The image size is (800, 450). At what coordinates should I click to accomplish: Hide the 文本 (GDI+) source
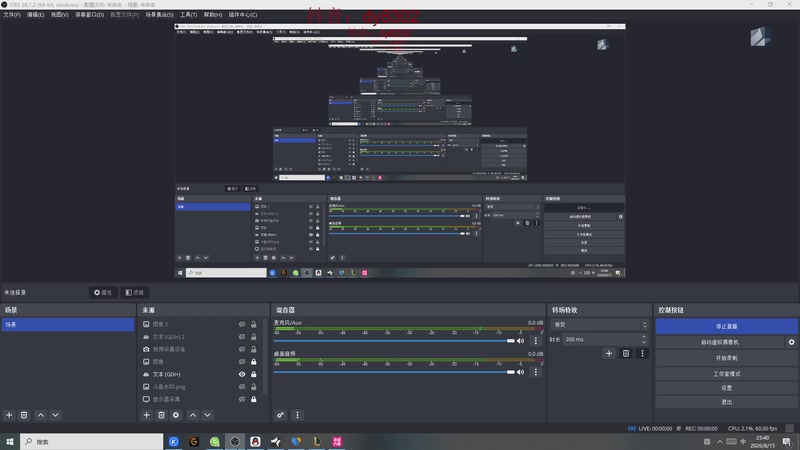242,374
